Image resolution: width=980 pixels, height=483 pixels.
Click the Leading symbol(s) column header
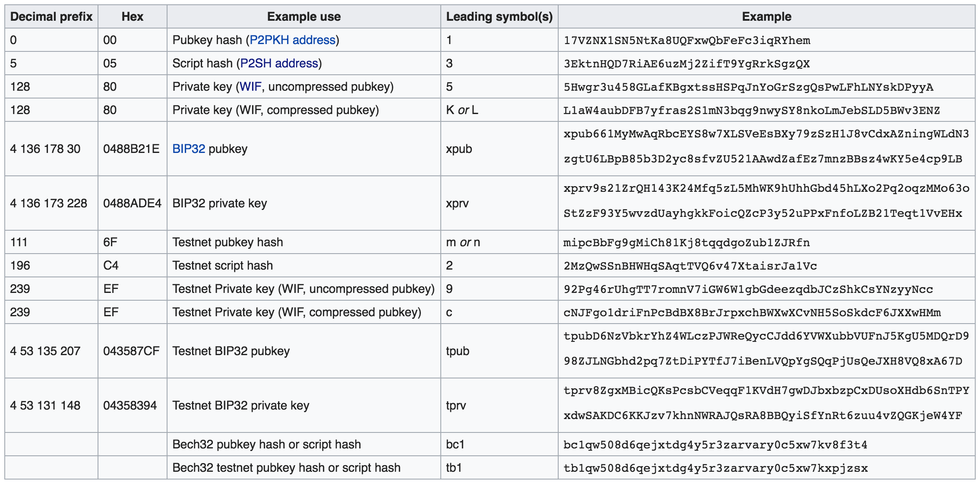(x=499, y=17)
